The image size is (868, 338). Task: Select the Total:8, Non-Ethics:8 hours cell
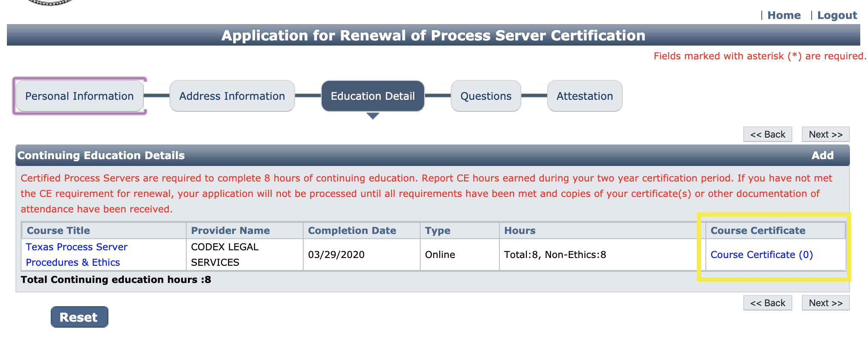click(603, 255)
